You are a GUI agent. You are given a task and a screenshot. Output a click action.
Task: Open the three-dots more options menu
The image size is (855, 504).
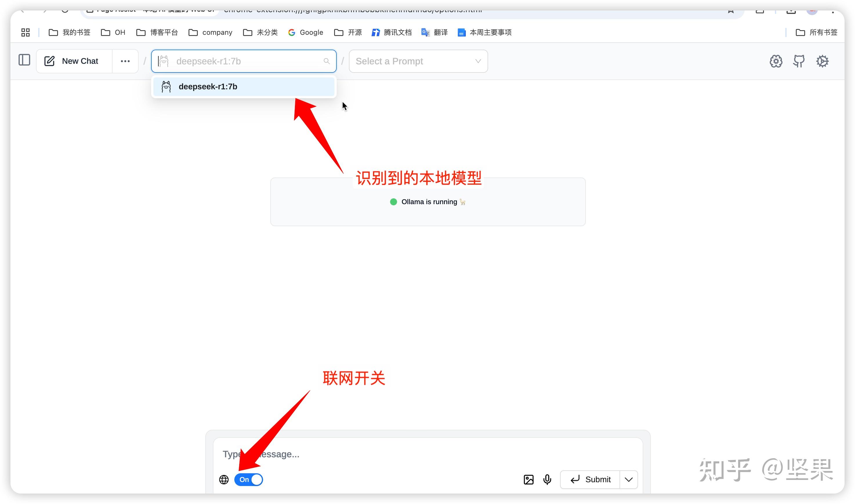(125, 61)
